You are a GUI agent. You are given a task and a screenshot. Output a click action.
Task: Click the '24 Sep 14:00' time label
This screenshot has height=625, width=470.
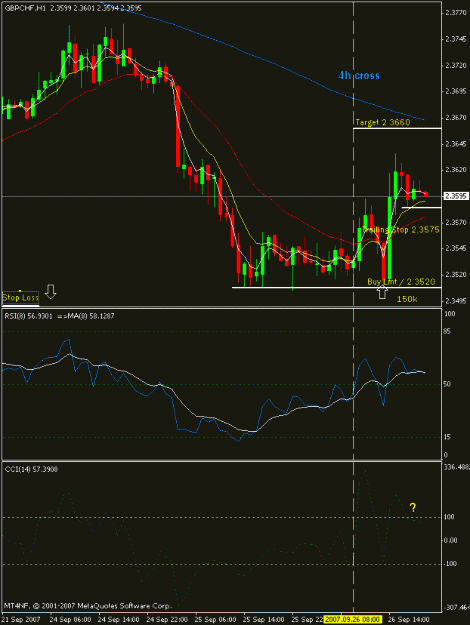pos(118,620)
